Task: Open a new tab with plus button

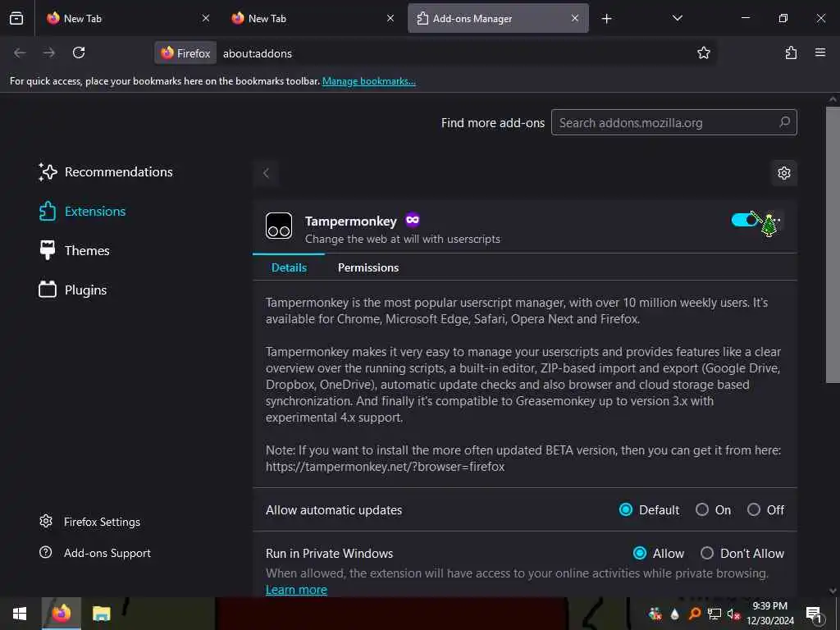Action: pos(606,19)
